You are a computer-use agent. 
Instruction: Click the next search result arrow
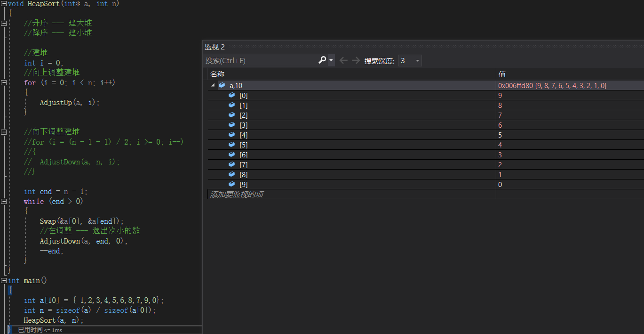[x=356, y=60]
